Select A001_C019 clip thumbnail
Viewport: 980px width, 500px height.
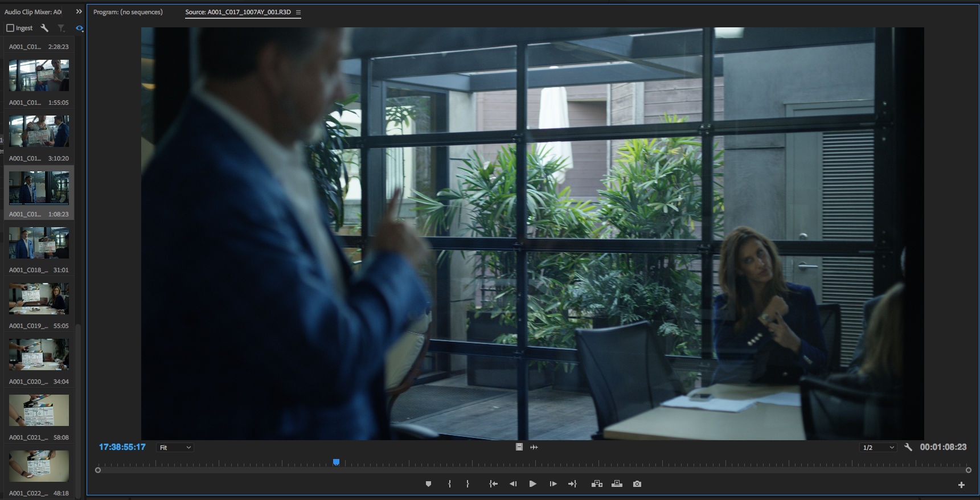coord(39,298)
